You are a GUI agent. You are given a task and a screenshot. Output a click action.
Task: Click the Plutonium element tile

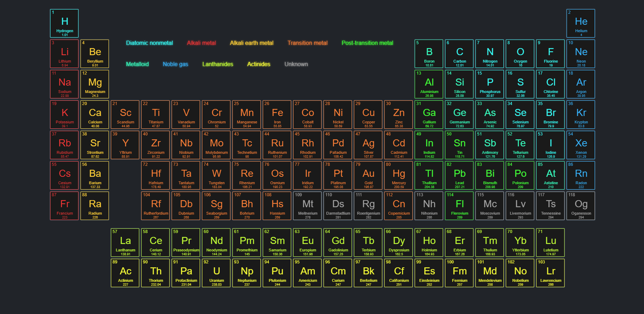coord(277,273)
